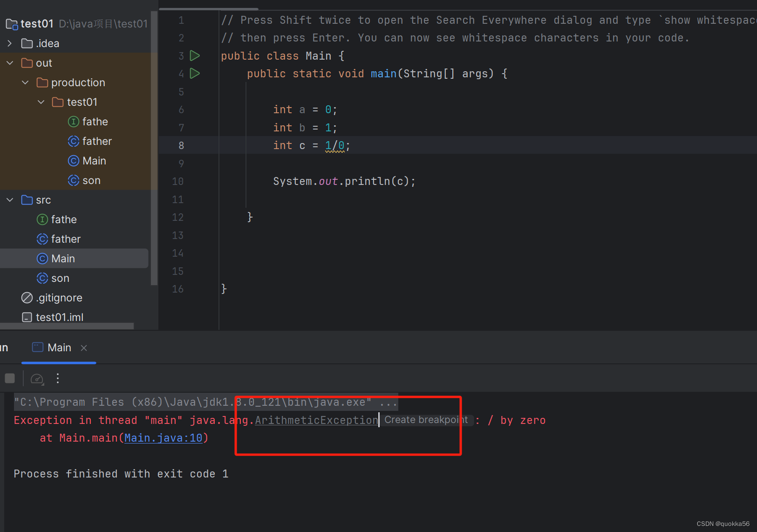Image resolution: width=757 pixels, height=532 pixels.
Task: Expand the .idea folder
Action: click(x=10, y=43)
